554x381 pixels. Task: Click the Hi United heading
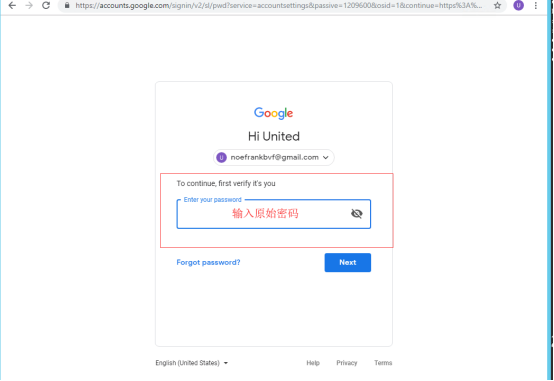[x=274, y=136]
